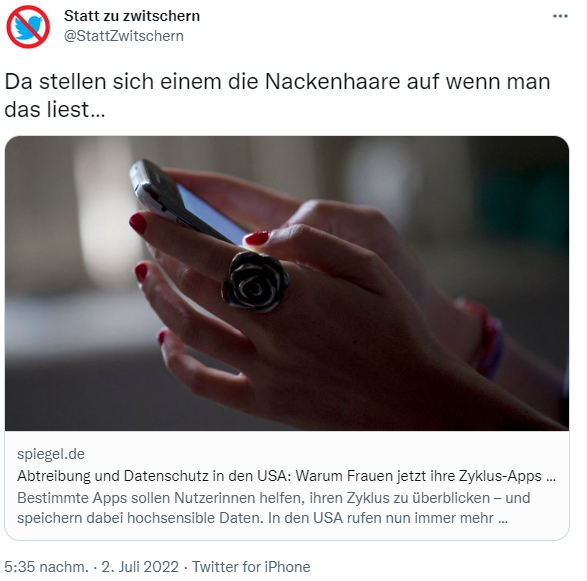Click the Twitter for iPhone source label
587x581 pixels.
tap(251, 567)
